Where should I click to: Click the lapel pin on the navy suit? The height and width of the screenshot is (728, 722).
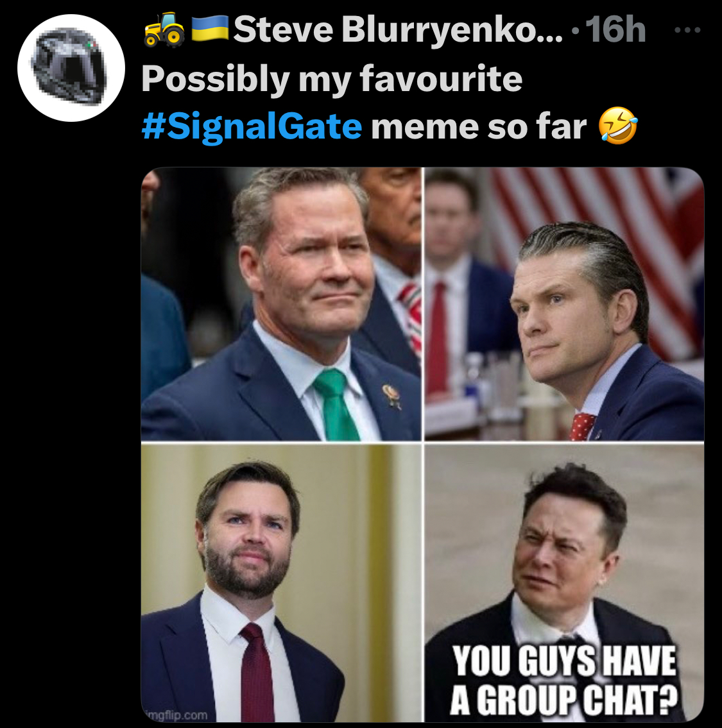(x=391, y=395)
